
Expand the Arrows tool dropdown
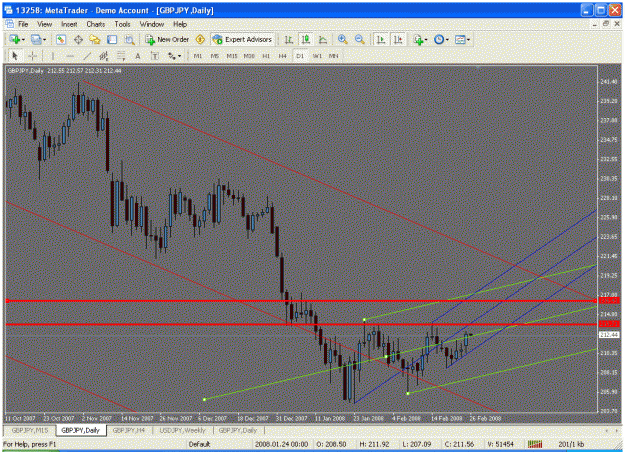click(x=179, y=56)
